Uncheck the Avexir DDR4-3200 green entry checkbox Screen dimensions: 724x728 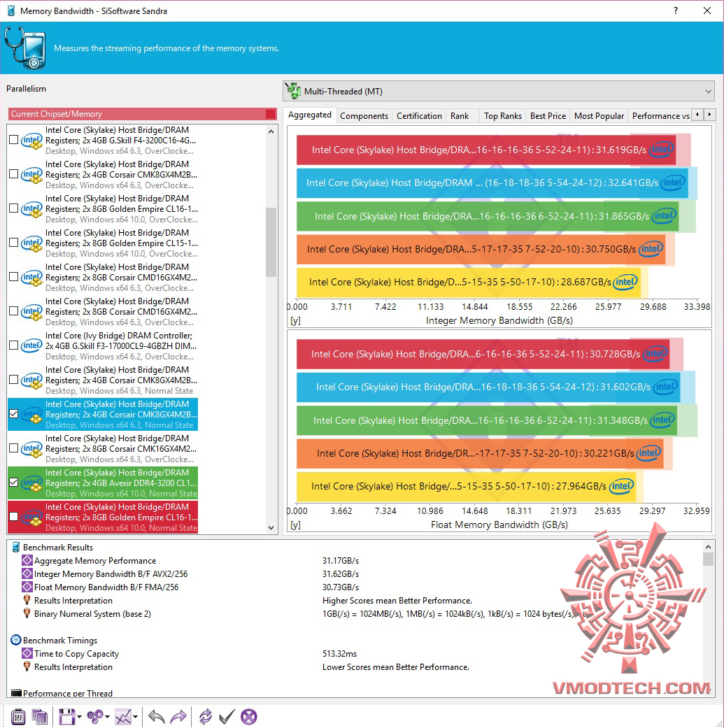[14, 483]
